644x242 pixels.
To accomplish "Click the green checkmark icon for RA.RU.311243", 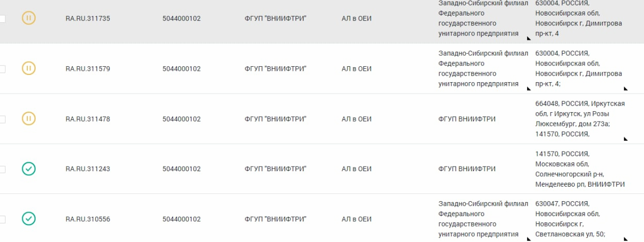I will (x=29, y=169).
